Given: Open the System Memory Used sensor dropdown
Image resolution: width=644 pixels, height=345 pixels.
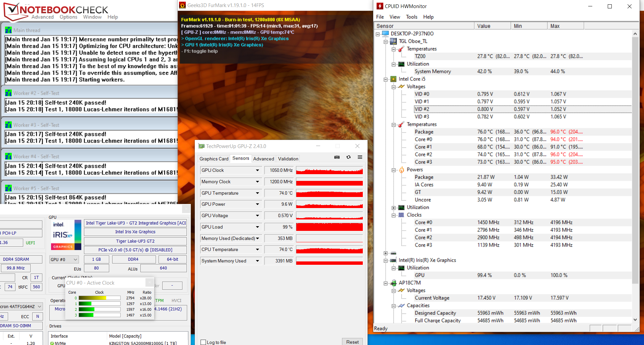Looking at the screenshot, I should [258, 261].
